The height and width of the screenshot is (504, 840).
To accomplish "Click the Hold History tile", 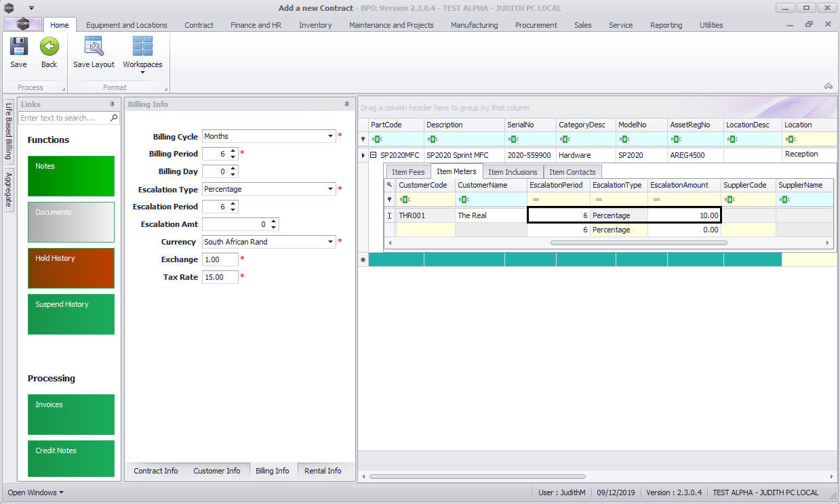I will click(71, 268).
